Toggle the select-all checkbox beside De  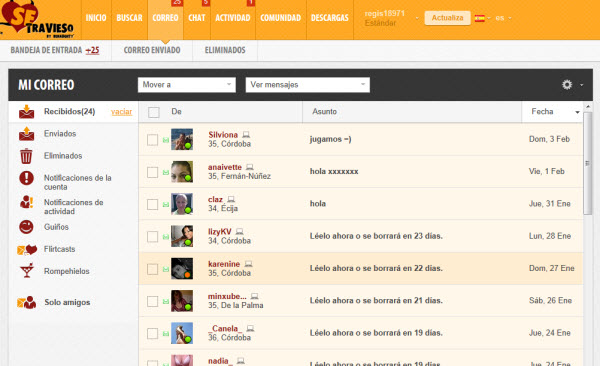tap(153, 112)
